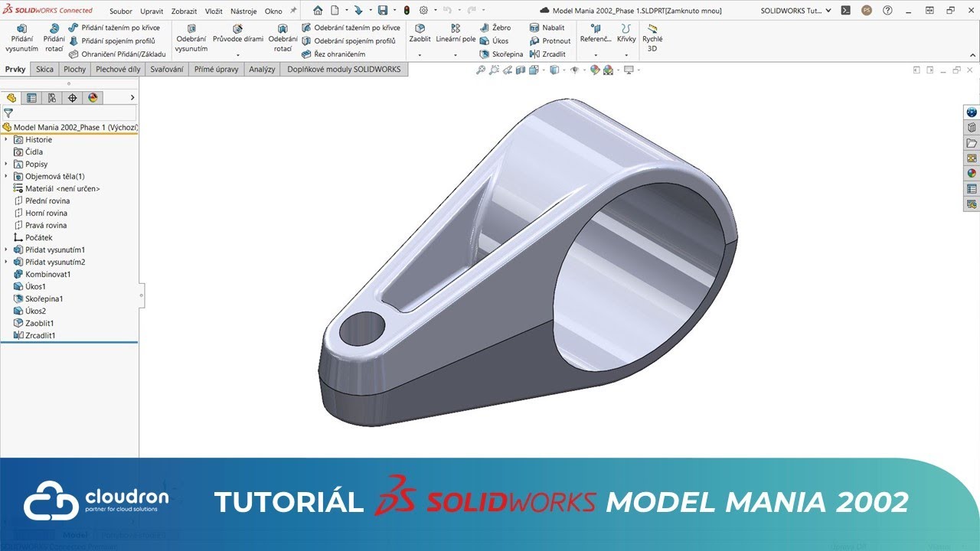
Task: Choose Odebrání spojením profilů
Action: (348, 41)
